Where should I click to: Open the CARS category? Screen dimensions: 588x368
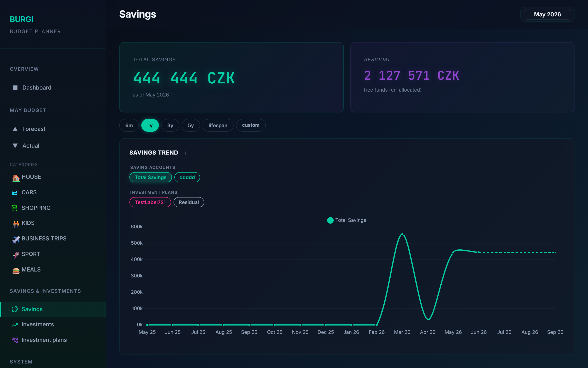pyautogui.click(x=53, y=193)
